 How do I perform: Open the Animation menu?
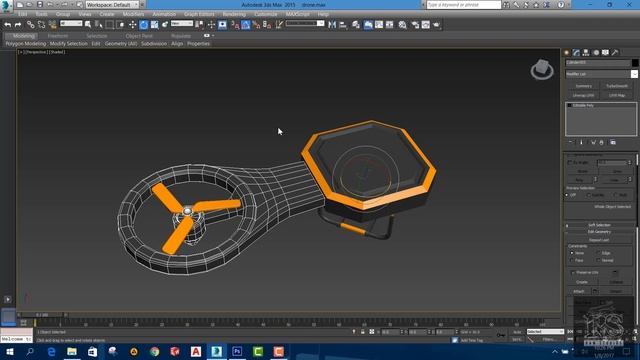[x=164, y=14]
